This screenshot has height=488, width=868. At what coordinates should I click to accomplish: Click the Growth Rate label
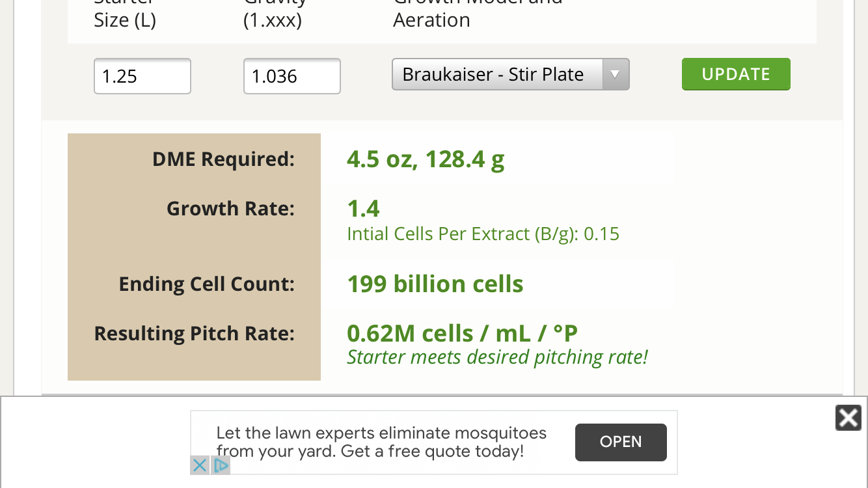(x=230, y=208)
